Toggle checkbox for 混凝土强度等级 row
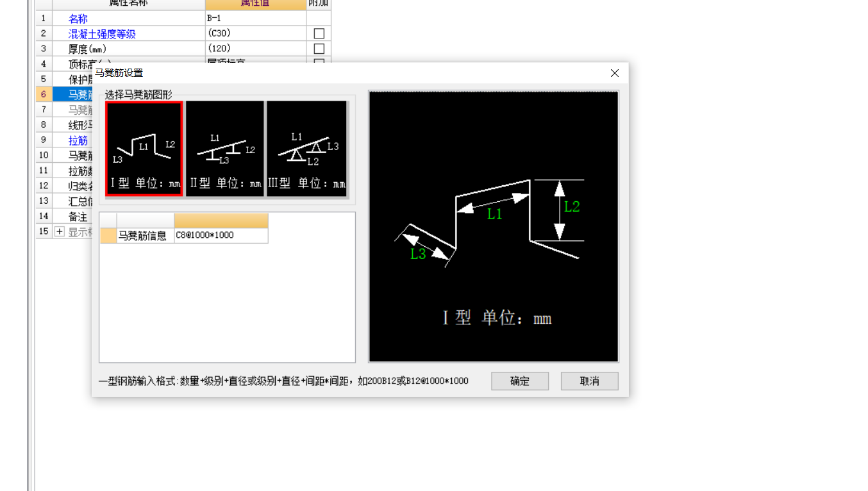This screenshot has width=868, height=491. pyautogui.click(x=319, y=33)
